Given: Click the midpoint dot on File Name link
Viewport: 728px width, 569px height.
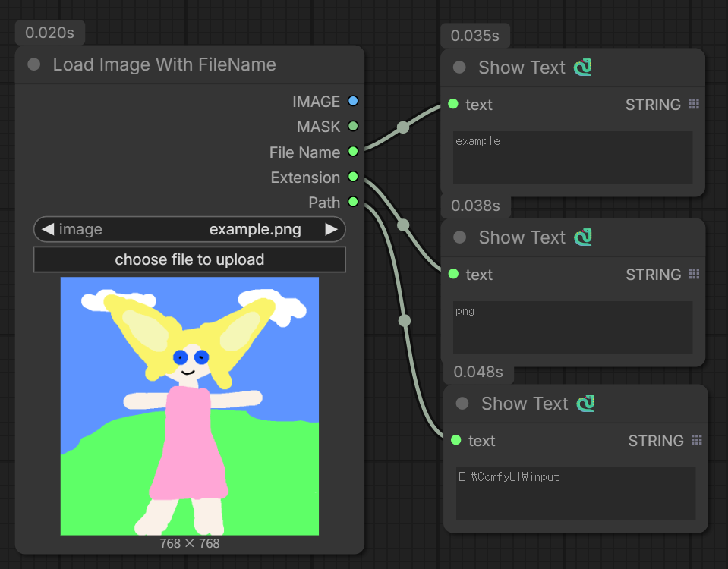Looking at the screenshot, I should 403,127.
